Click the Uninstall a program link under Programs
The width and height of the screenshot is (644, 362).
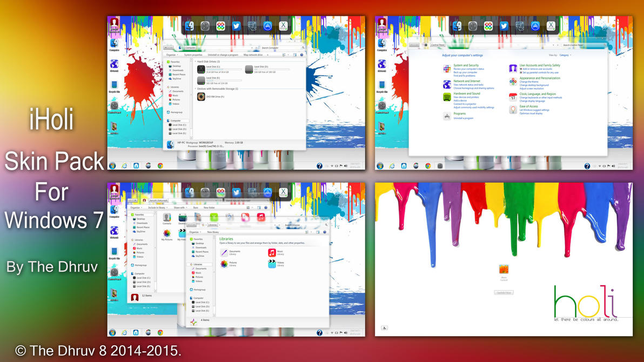tap(463, 118)
